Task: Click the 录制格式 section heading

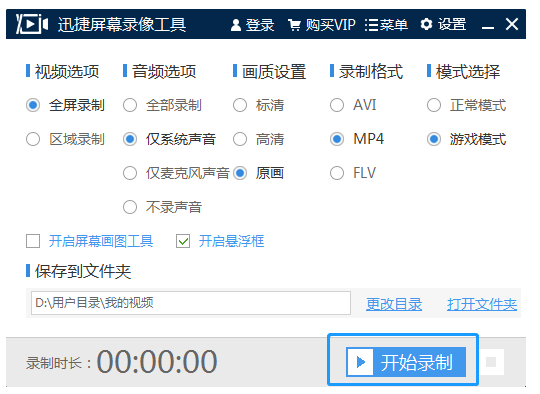Action: [371, 72]
